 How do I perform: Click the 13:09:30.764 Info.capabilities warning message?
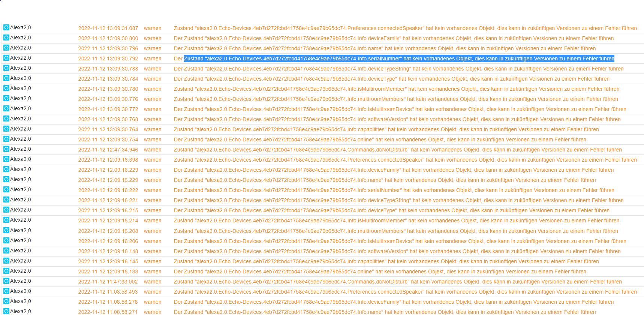pos(386,129)
